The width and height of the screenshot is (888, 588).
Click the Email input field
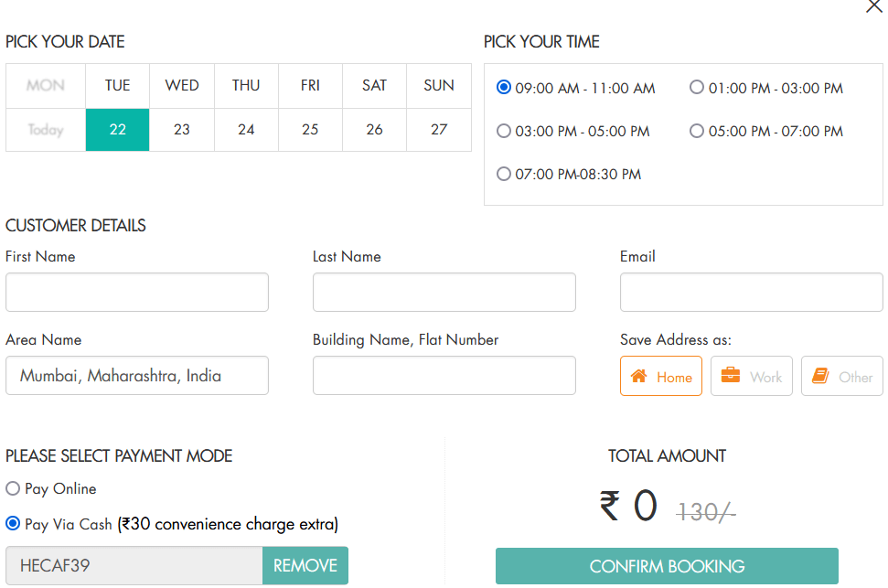tap(750, 292)
